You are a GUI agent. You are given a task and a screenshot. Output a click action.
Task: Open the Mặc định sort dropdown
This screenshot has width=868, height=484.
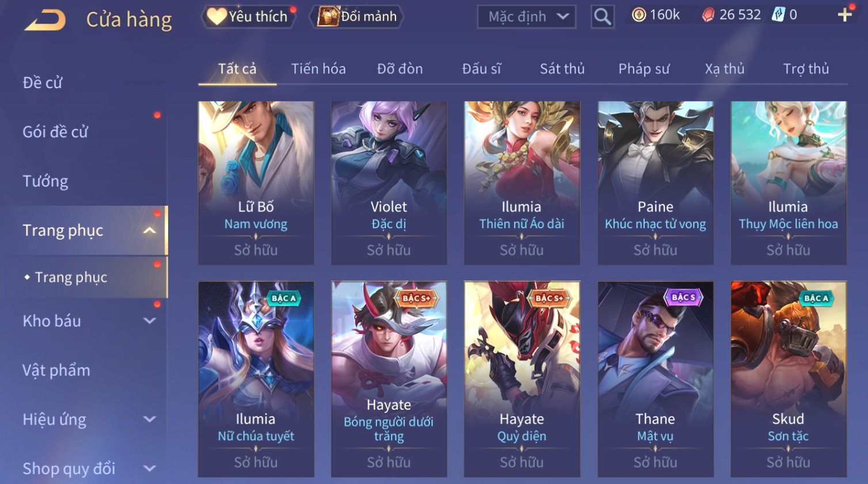tap(526, 17)
